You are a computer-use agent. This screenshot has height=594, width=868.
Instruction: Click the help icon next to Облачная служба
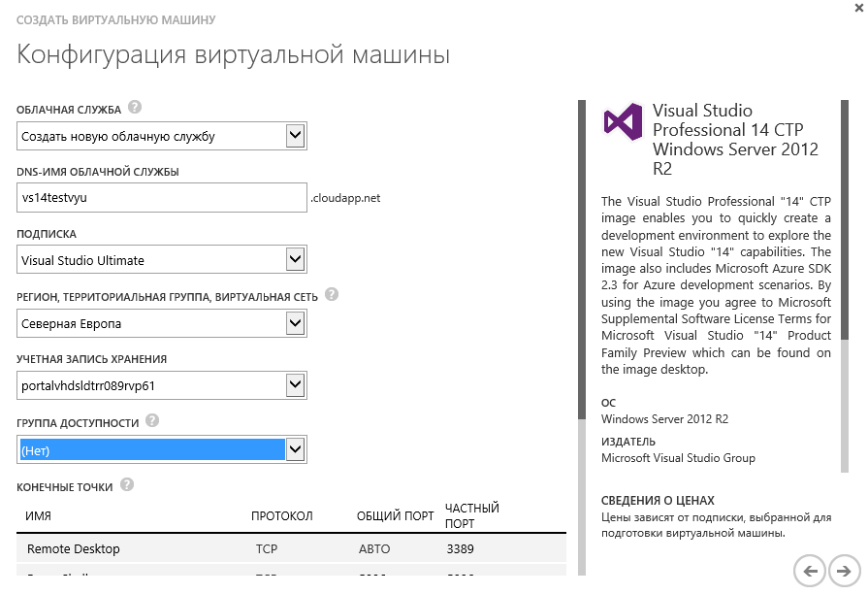[x=135, y=107]
